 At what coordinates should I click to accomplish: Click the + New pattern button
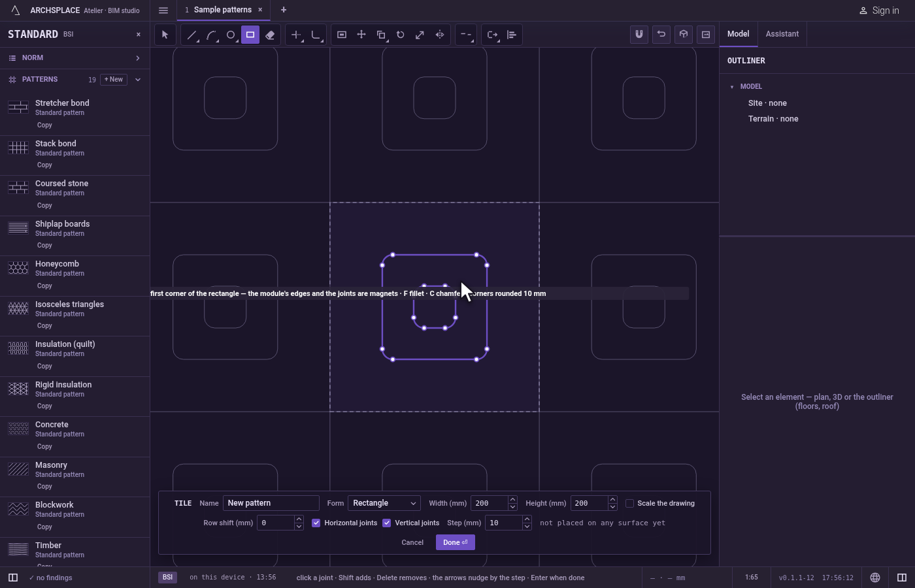114,80
